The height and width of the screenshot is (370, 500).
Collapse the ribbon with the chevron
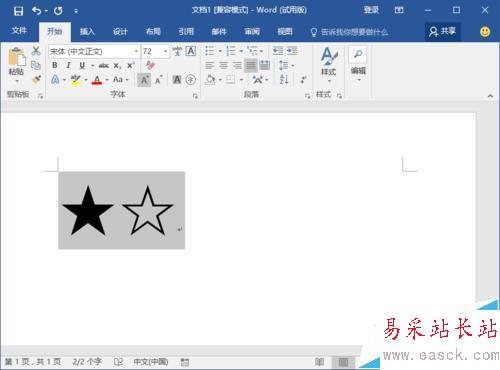point(490,96)
